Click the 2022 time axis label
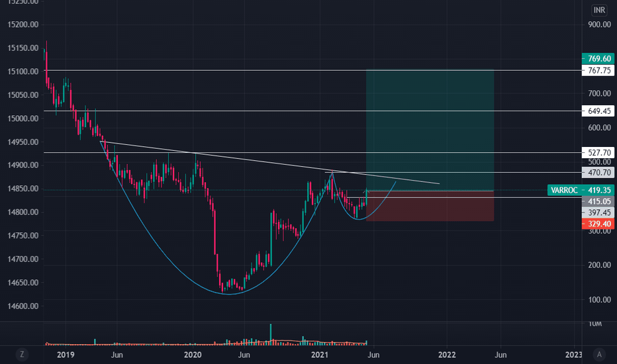The image size is (617, 364). click(447, 355)
